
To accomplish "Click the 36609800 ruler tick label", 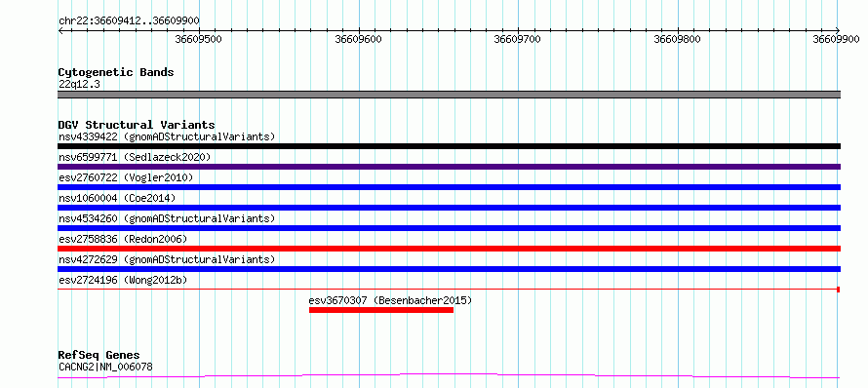I will pos(678,39).
